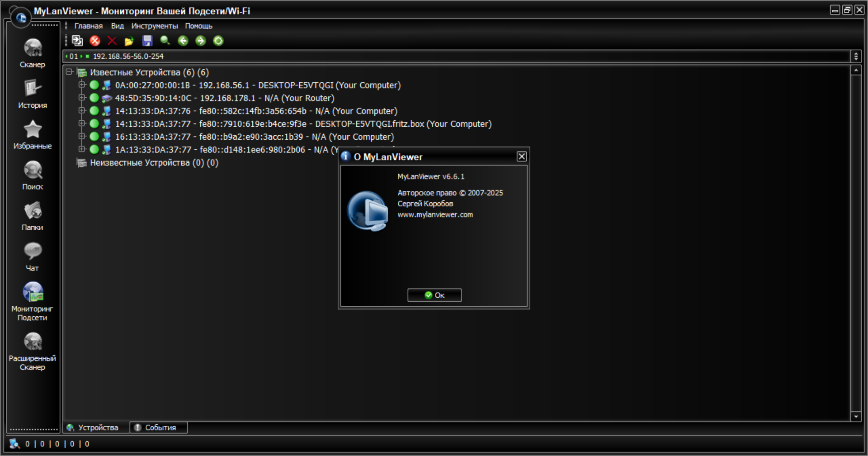Open the Поиск (Search) sidebar tool
Image resolution: width=868 pixels, height=456 pixels.
click(x=33, y=176)
